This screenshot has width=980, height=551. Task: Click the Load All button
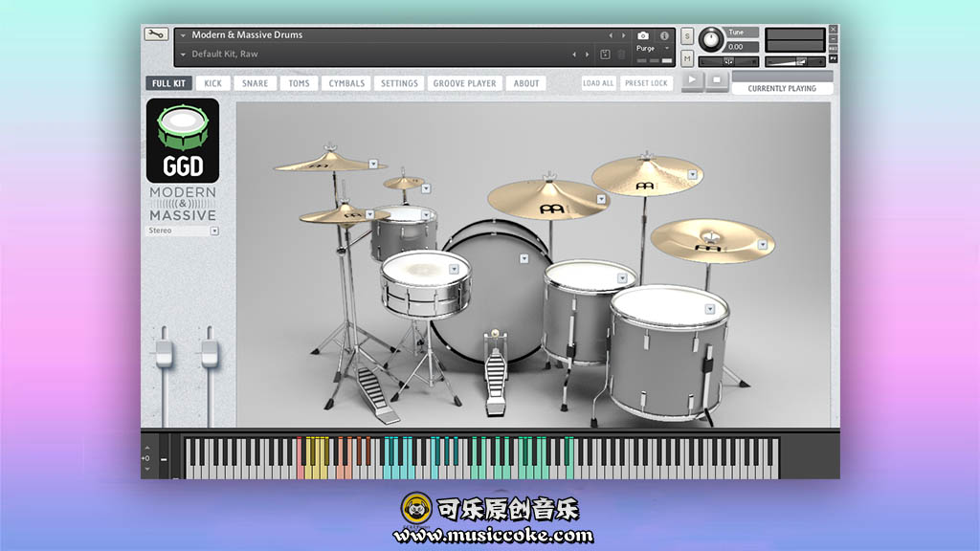click(x=598, y=83)
